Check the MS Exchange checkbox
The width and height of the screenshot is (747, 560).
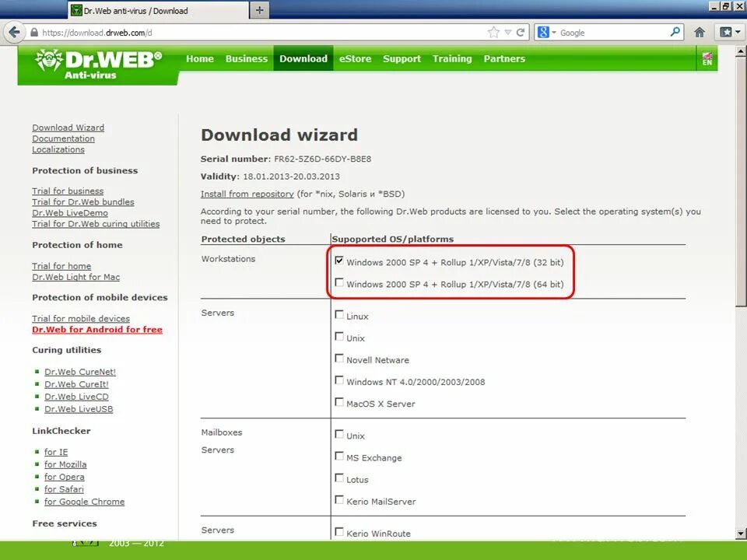tap(339, 456)
